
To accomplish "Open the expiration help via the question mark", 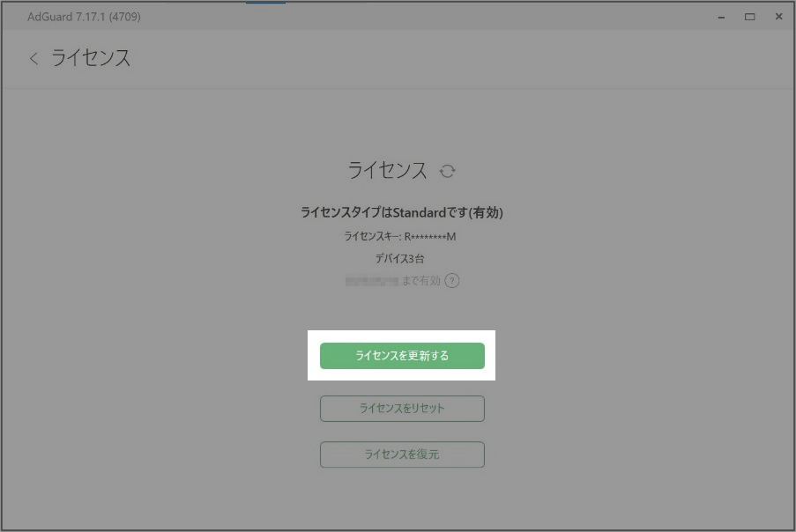I will pyautogui.click(x=453, y=281).
